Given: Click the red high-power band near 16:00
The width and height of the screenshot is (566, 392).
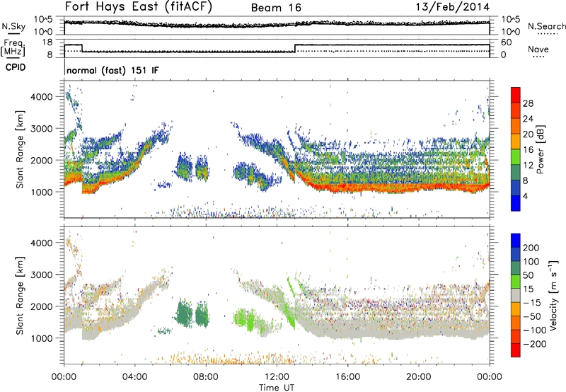Looking at the screenshot, I should [x=347, y=188].
